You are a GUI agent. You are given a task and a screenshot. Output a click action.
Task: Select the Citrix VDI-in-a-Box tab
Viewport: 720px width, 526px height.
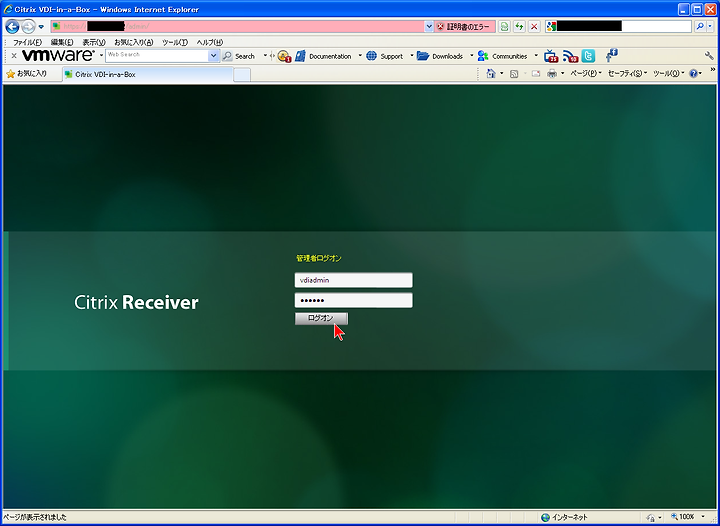pos(148,74)
